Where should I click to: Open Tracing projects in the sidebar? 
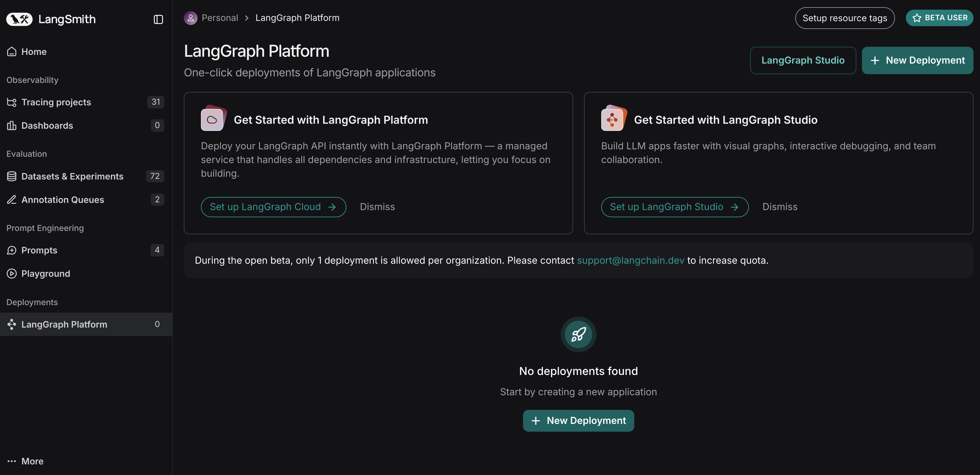86,102
